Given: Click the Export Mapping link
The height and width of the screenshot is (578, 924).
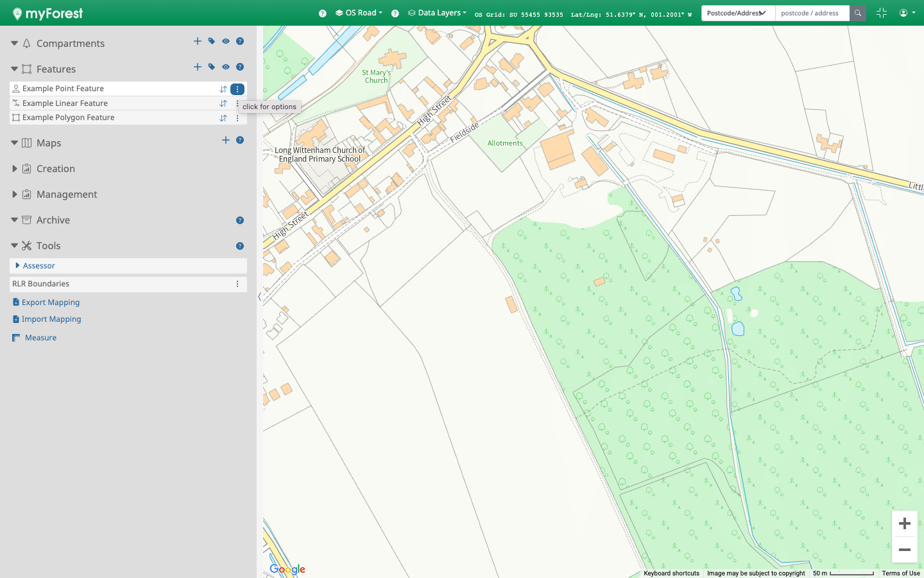Looking at the screenshot, I should point(51,302).
